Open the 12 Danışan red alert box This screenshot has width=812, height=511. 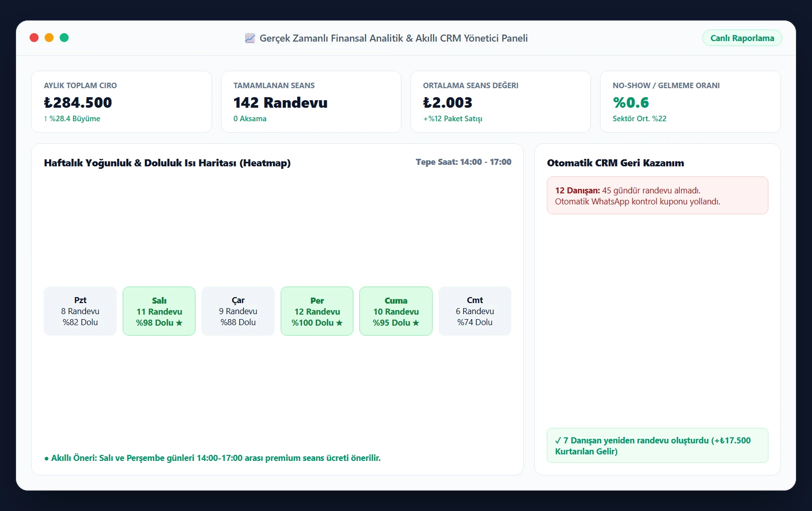click(657, 195)
